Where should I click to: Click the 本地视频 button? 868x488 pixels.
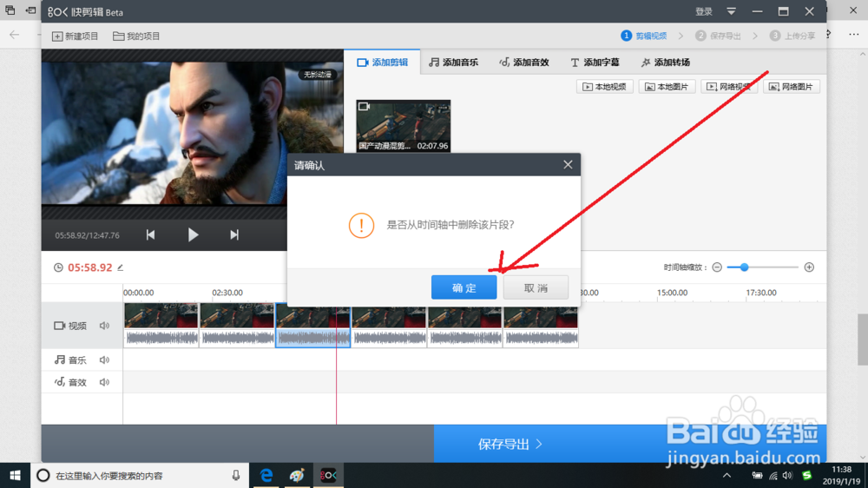click(604, 87)
